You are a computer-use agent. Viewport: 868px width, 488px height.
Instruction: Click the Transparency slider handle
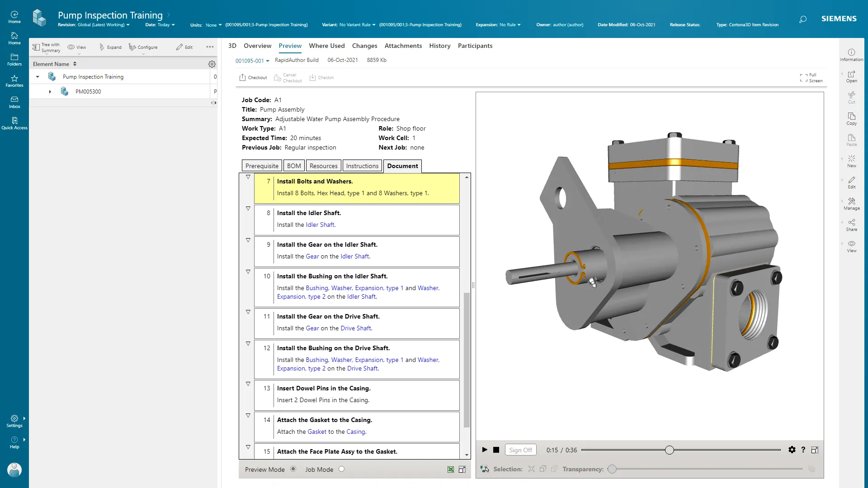[612, 469]
